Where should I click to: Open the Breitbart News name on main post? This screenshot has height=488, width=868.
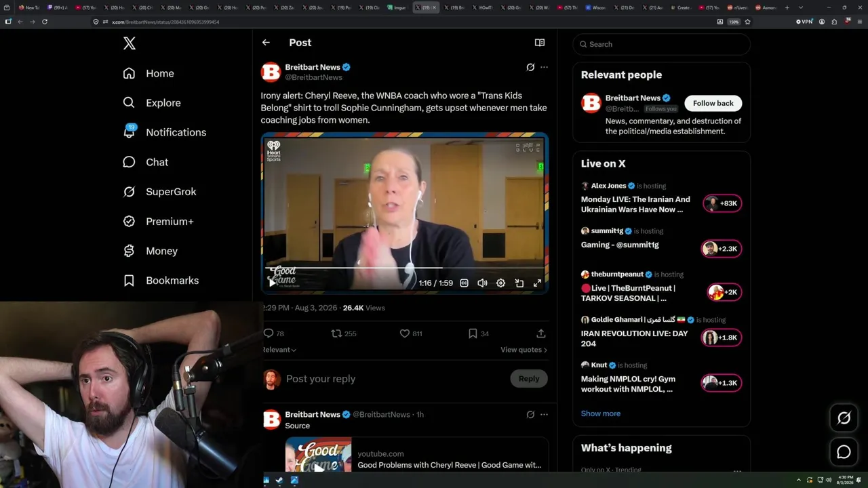(x=313, y=67)
